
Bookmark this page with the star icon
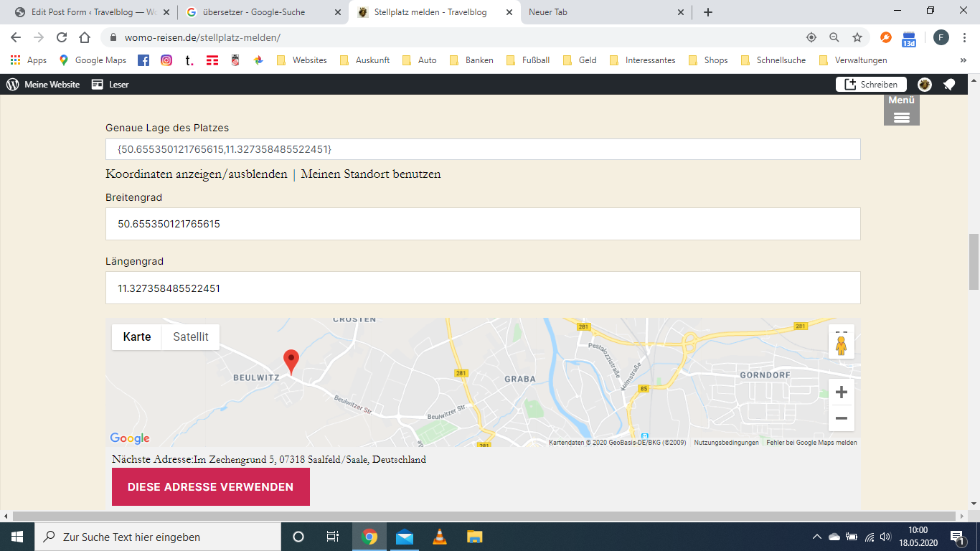coord(857,37)
